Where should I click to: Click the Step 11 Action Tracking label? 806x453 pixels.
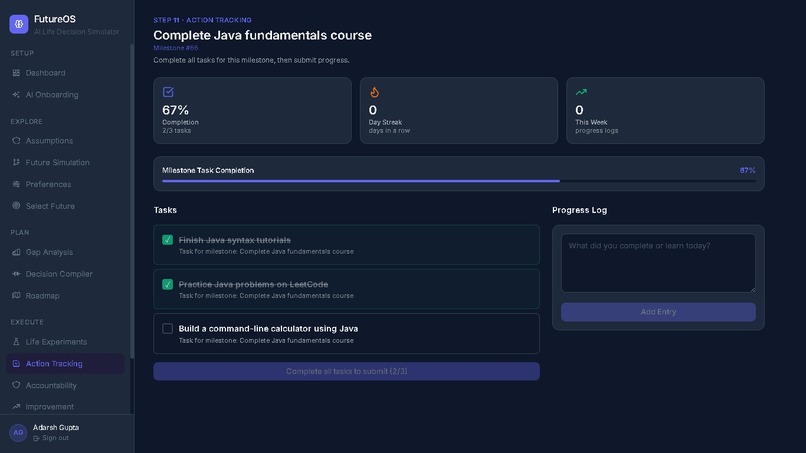pos(203,20)
